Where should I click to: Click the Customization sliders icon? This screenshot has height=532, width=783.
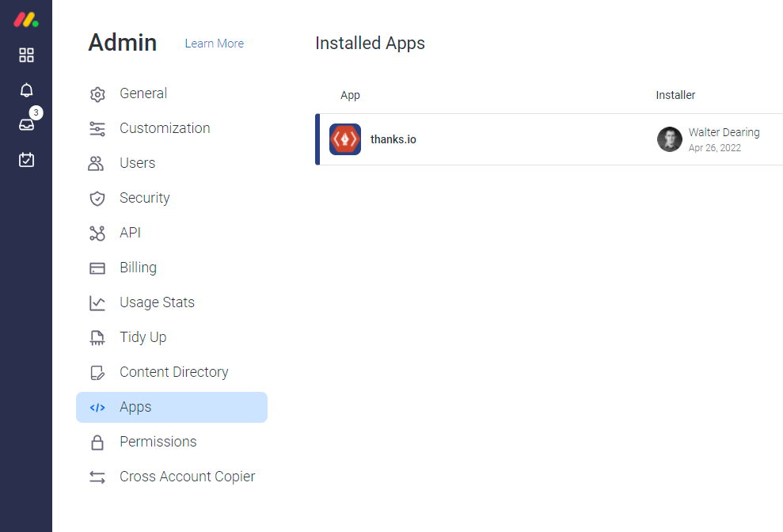(97, 129)
